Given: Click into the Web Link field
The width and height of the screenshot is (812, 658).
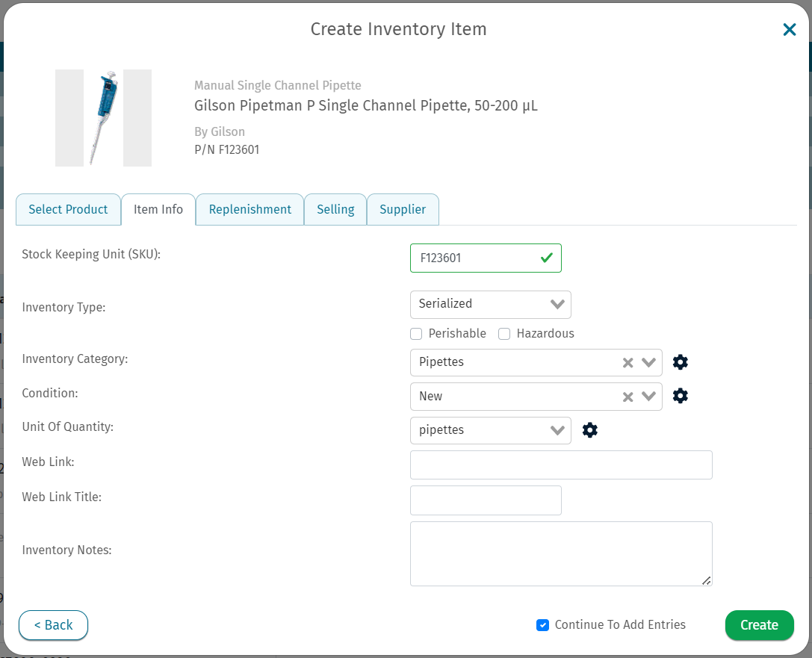Looking at the screenshot, I should (x=561, y=465).
